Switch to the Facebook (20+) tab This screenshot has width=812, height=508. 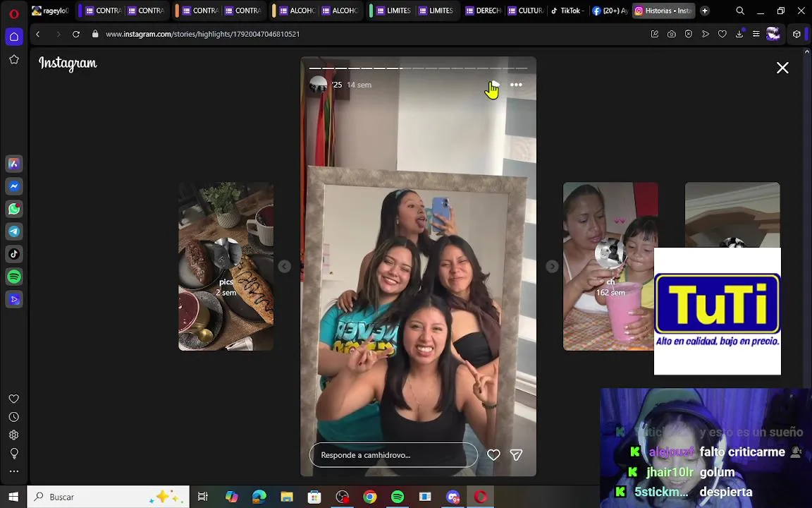[610, 11]
